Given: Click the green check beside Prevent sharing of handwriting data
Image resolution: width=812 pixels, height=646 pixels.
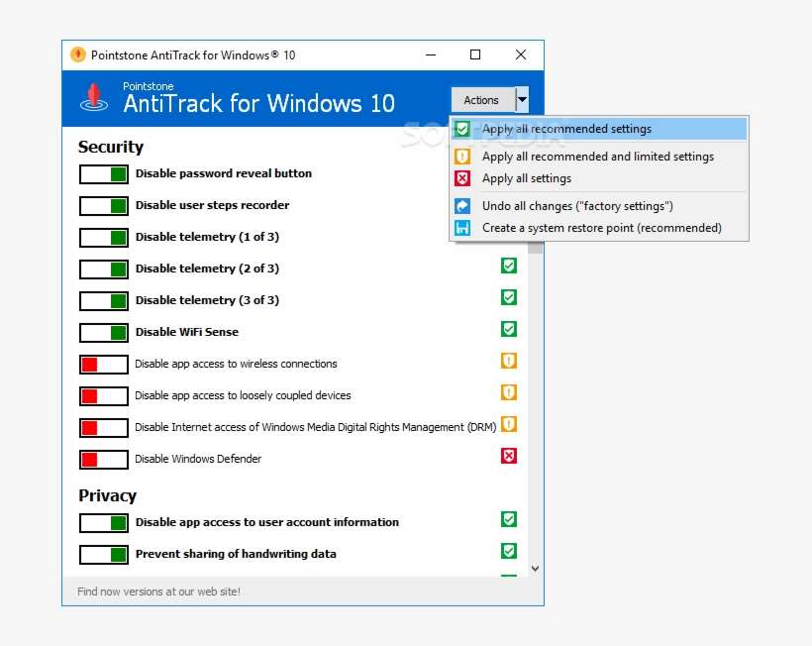Looking at the screenshot, I should [x=509, y=551].
